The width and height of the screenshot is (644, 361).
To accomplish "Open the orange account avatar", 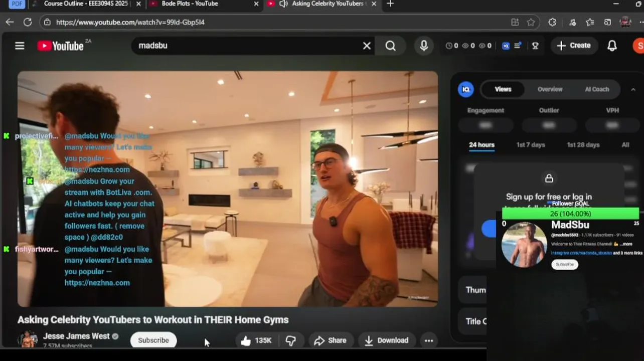I will 638,46.
